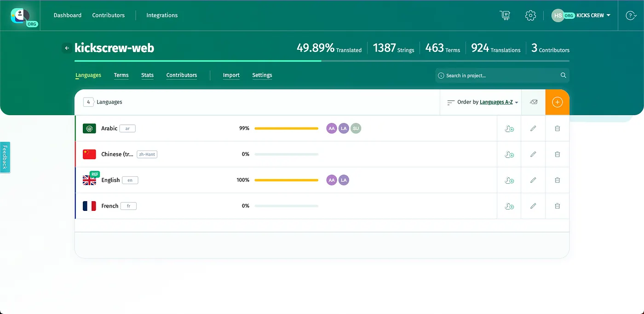Add a language with orange plus button
Screen dimensions: 644x314
(x=557, y=102)
